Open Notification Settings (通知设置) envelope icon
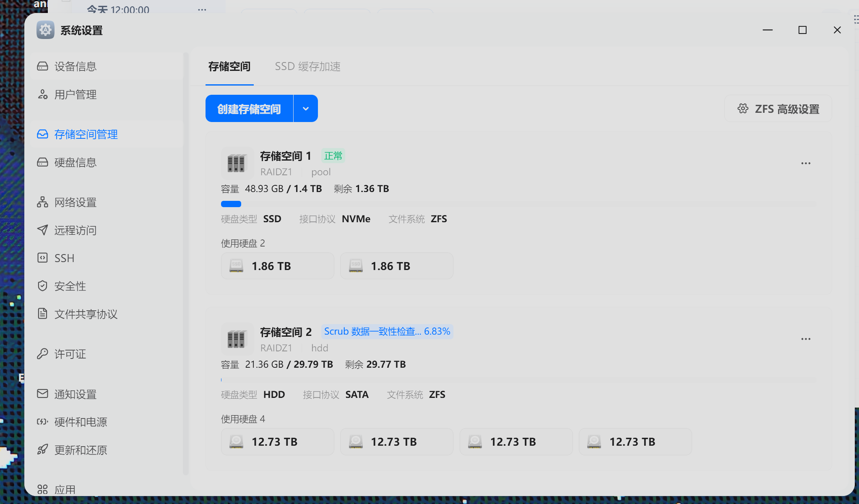This screenshot has width=859, height=504. [x=42, y=394]
